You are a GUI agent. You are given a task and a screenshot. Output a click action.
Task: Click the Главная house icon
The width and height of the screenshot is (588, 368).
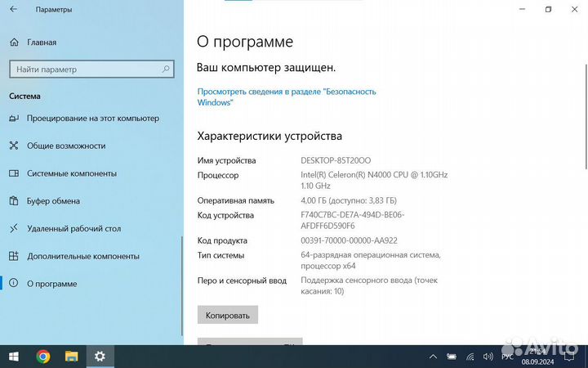(14, 42)
